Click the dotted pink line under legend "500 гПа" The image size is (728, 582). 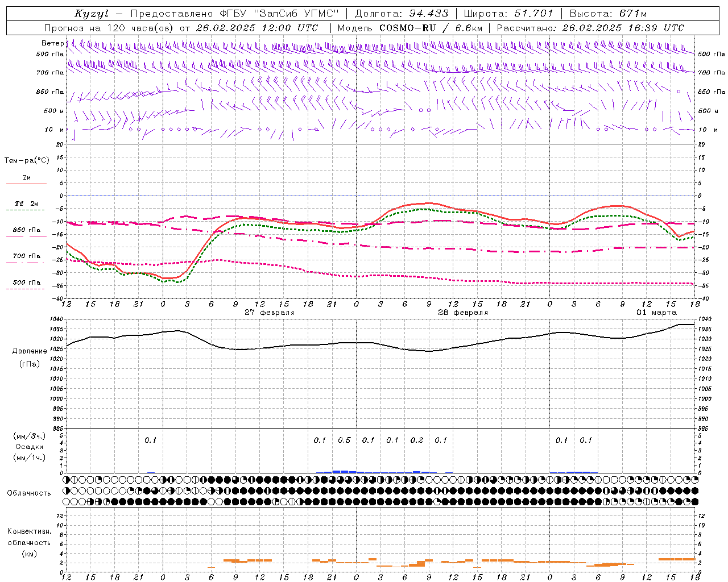(x=26, y=289)
